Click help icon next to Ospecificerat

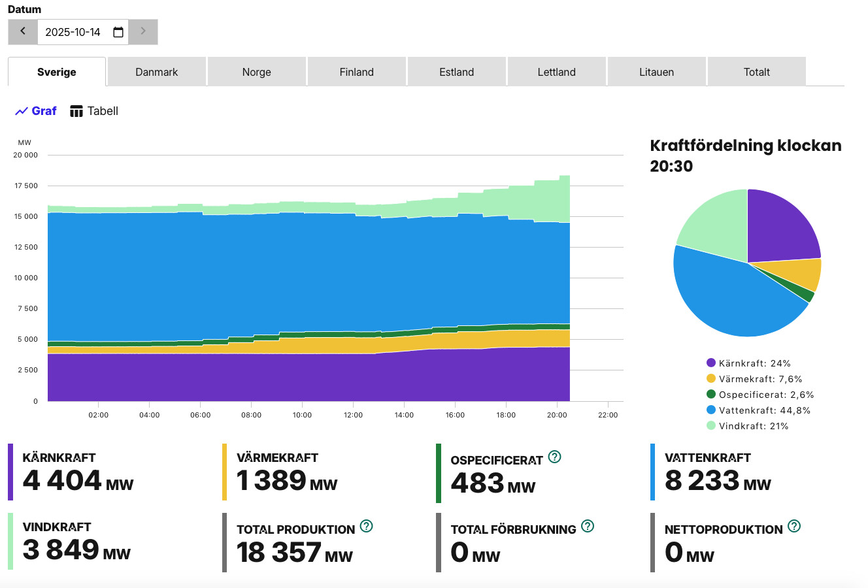click(x=554, y=457)
